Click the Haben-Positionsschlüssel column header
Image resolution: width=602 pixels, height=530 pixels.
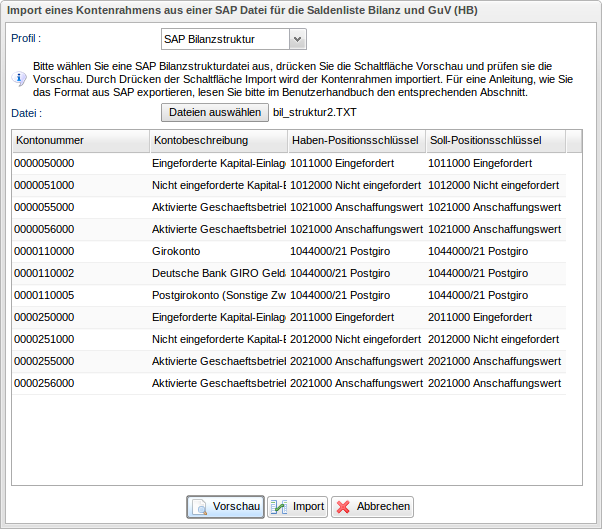[355, 141]
